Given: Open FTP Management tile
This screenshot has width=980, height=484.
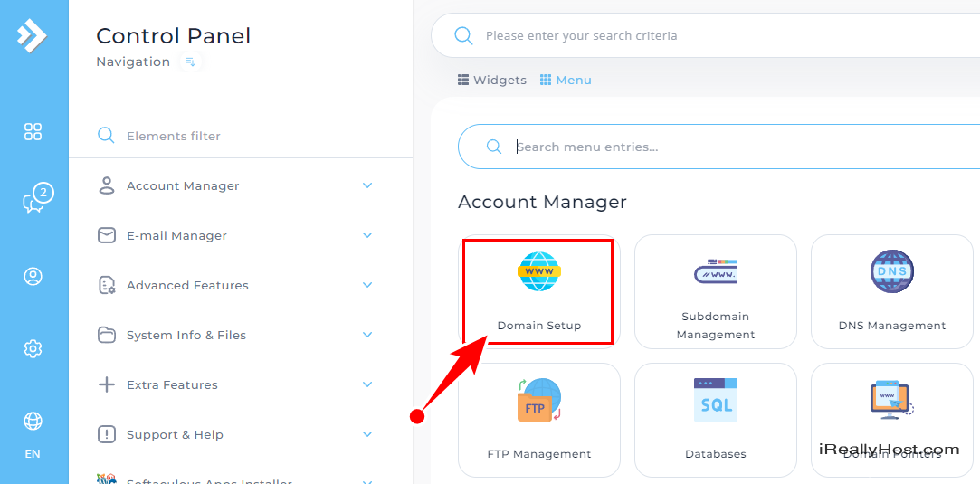Looking at the screenshot, I should (x=538, y=420).
